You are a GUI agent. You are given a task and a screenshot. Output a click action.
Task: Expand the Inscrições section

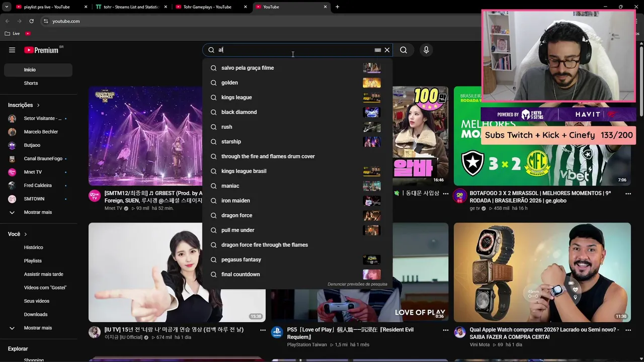(x=24, y=105)
